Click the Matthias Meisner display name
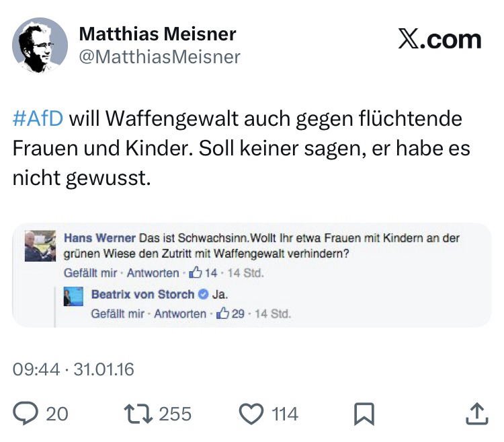Screen dimensions: 504x442 157,34
